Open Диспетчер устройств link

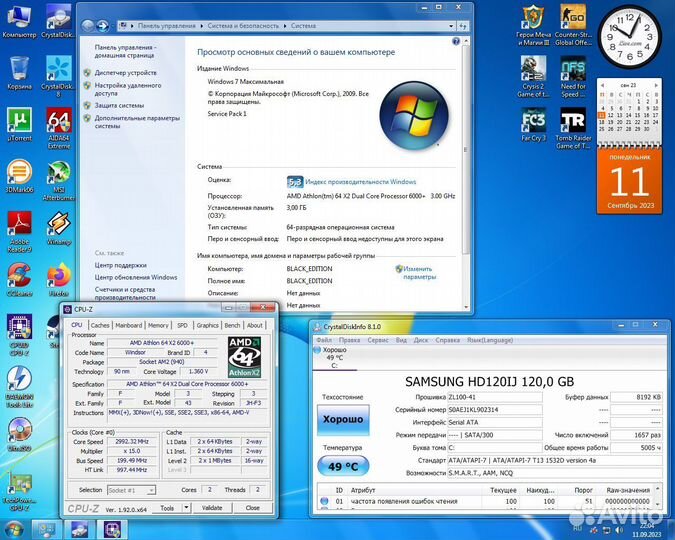(125, 73)
